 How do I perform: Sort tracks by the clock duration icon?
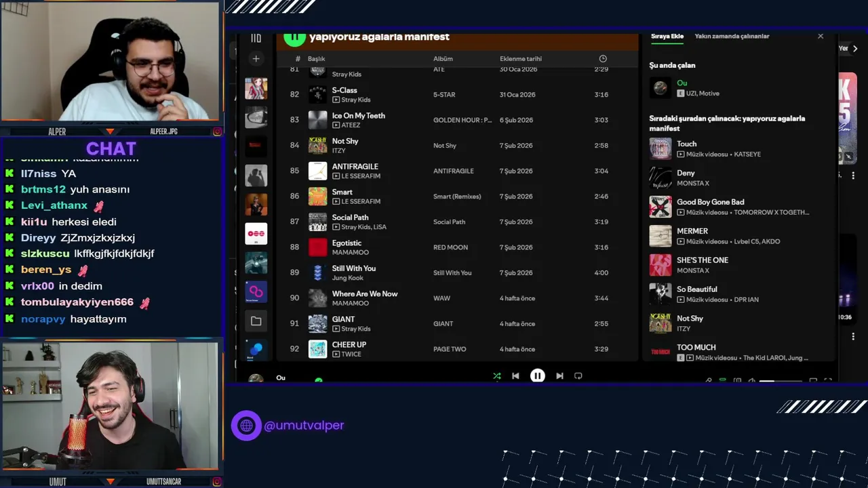point(603,59)
